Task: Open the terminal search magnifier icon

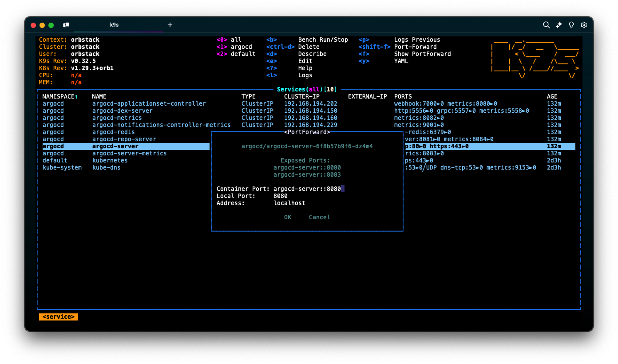Action: coord(547,25)
